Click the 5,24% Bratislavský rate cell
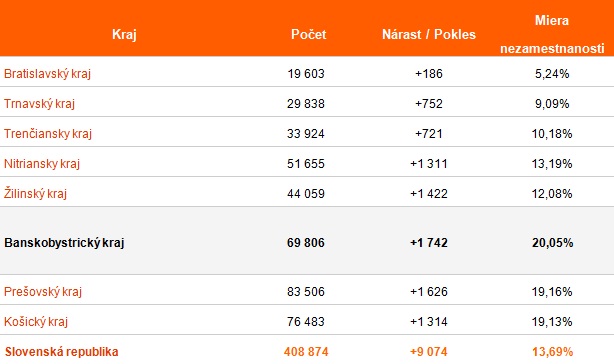 552,74
